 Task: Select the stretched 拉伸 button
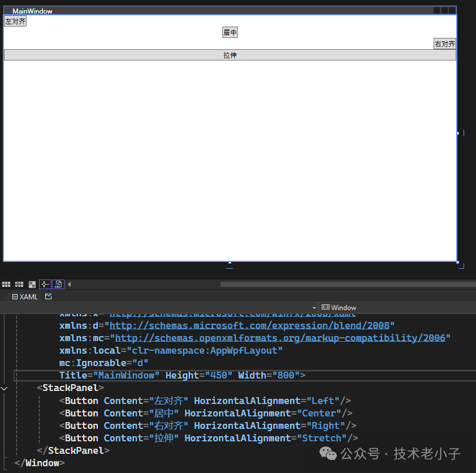(x=230, y=55)
